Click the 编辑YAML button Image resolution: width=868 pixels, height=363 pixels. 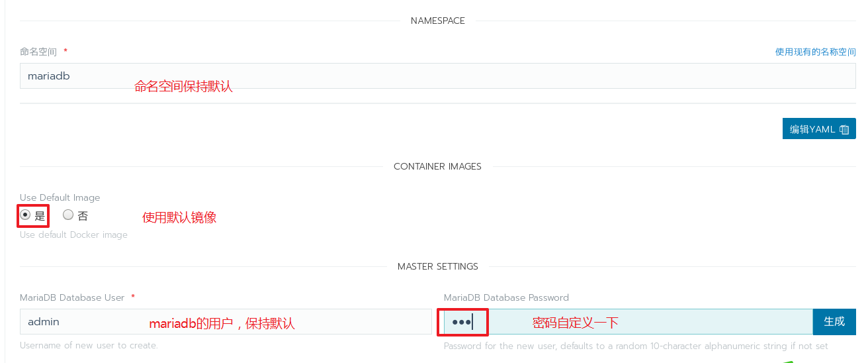[819, 129]
